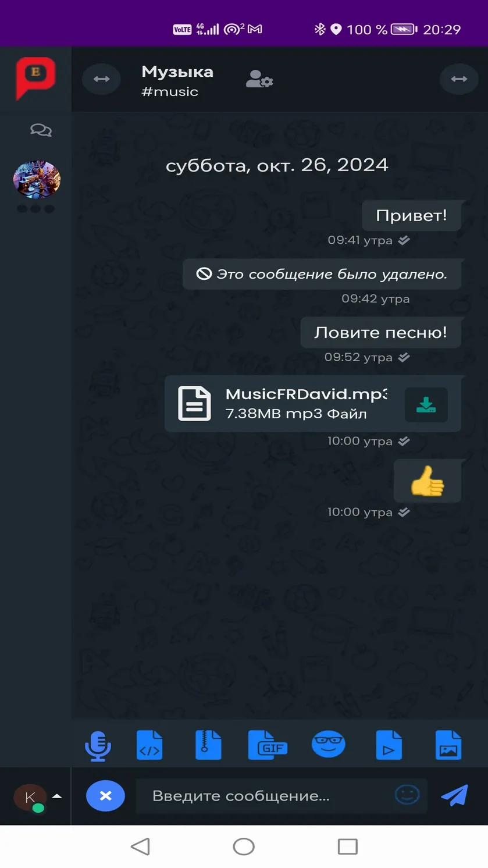
Task: Expand the three dots under server avatar
Action: (35, 208)
